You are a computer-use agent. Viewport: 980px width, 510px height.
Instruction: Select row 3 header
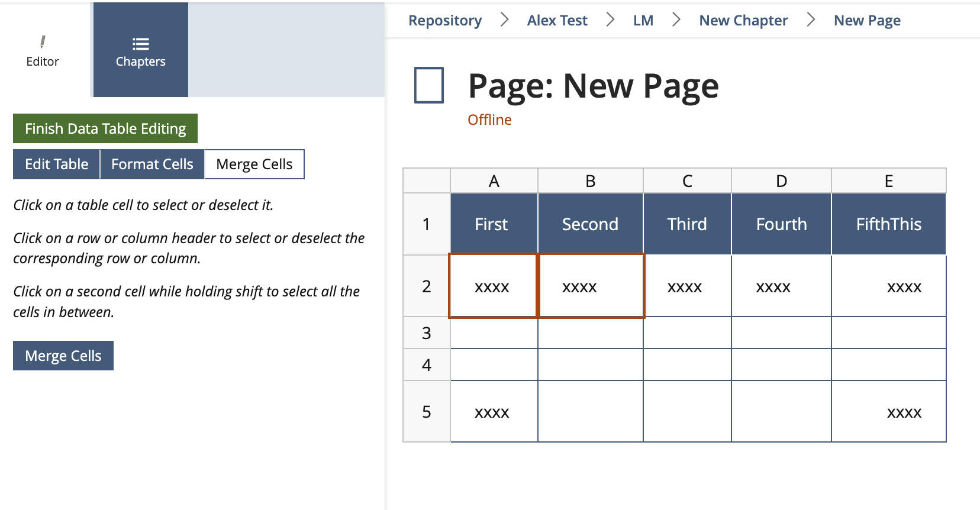click(x=427, y=333)
